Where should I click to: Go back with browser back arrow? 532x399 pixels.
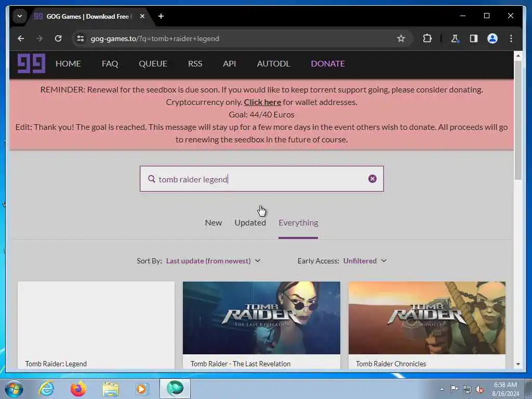coord(21,38)
